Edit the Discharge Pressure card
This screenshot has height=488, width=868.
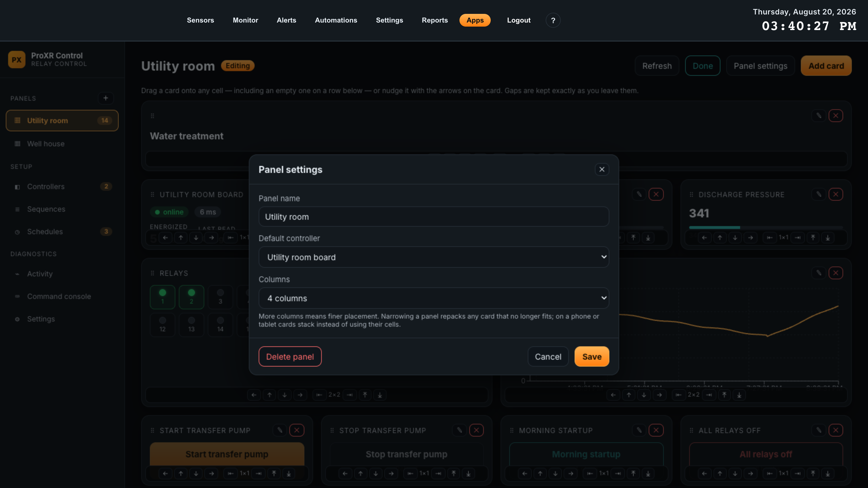819,194
